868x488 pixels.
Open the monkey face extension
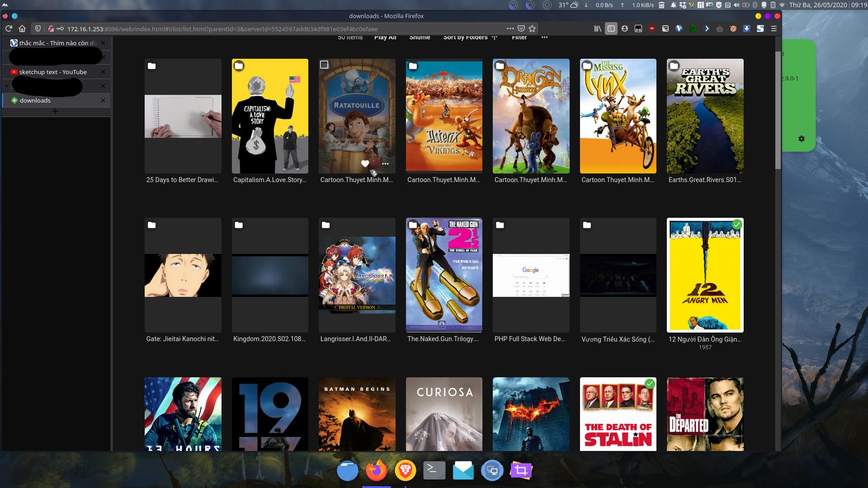click(733, 28)
